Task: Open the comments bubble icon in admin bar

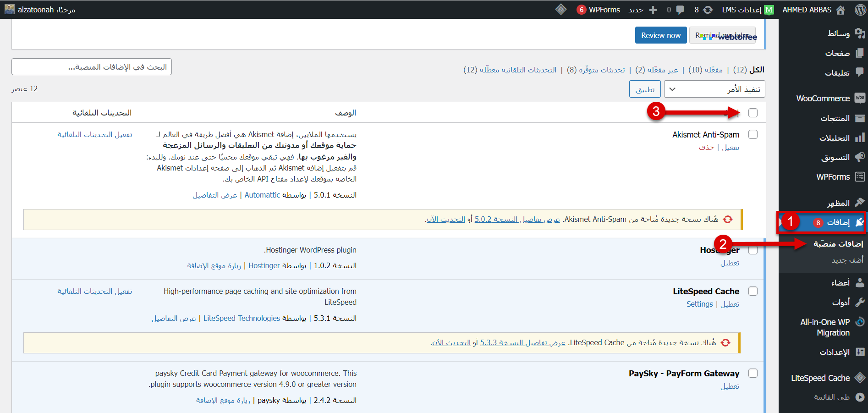Action: [680, 10]
